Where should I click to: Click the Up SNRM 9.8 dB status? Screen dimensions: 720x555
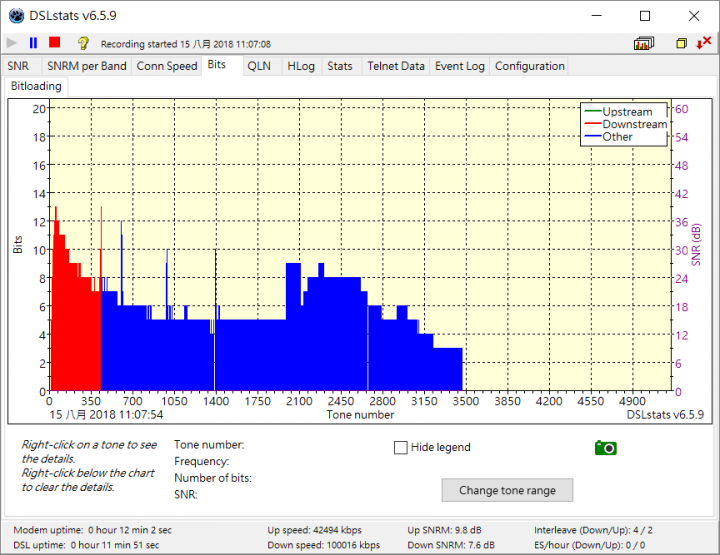tap(444, 530)
